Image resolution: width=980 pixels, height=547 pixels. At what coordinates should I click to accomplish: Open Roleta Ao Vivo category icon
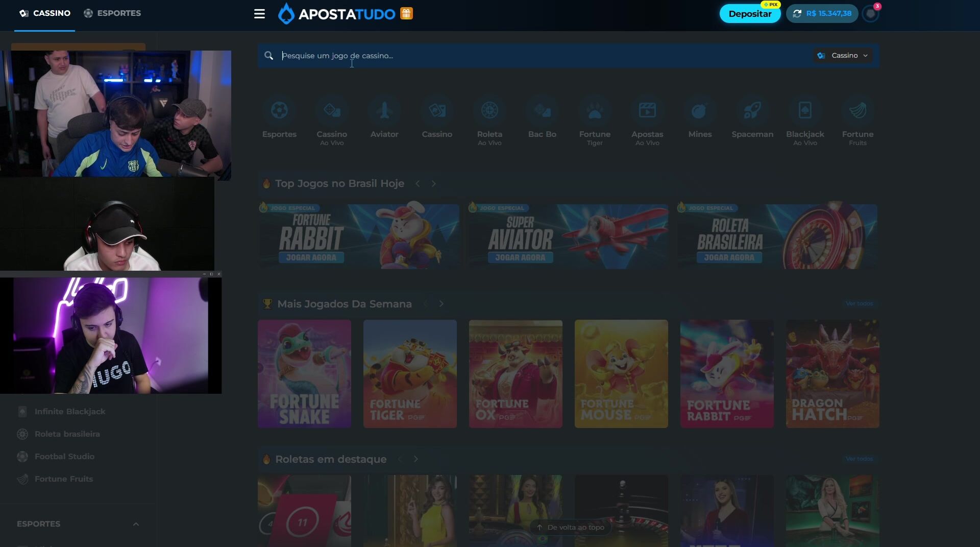(x=489, y=110)
